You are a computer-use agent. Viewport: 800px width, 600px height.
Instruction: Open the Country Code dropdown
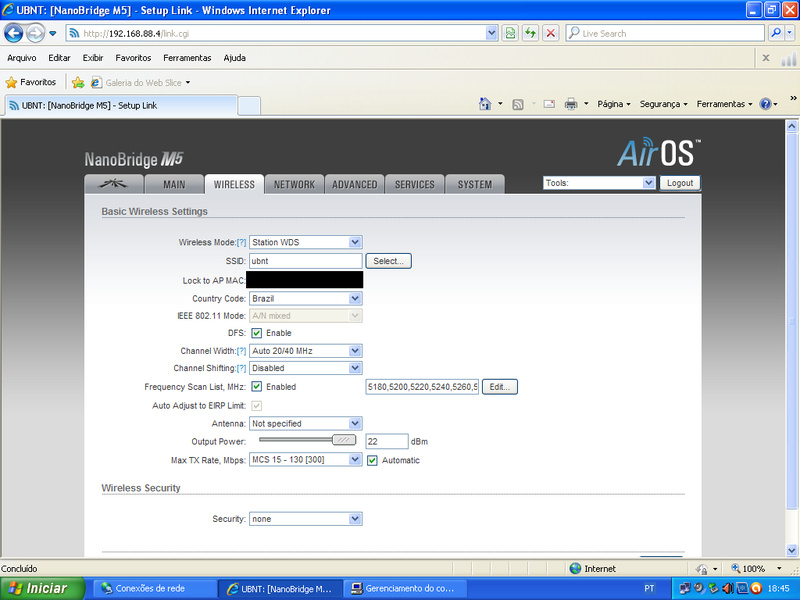(x=306, y=298)
